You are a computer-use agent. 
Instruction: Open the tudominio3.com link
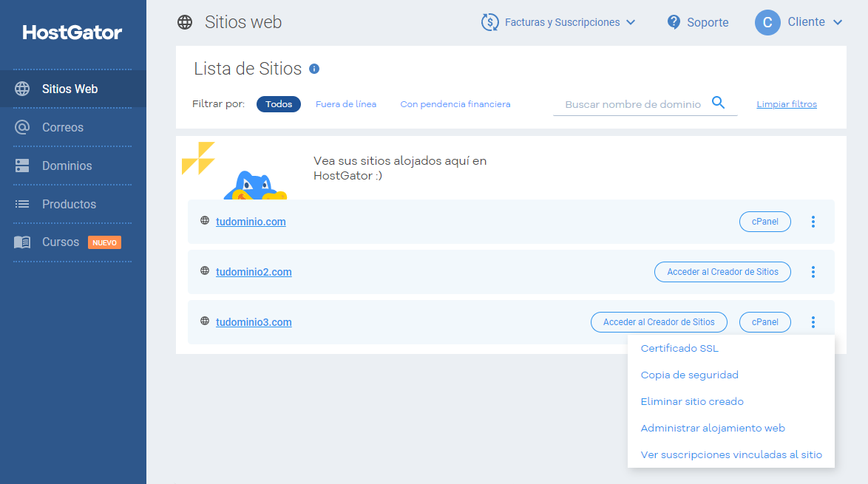pos(254,322)
